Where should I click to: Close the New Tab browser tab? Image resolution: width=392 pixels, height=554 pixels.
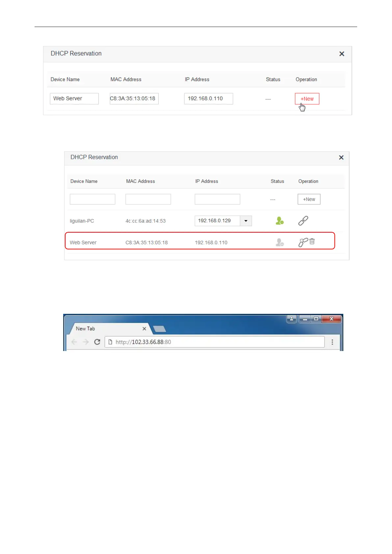[x=144, y=329]
